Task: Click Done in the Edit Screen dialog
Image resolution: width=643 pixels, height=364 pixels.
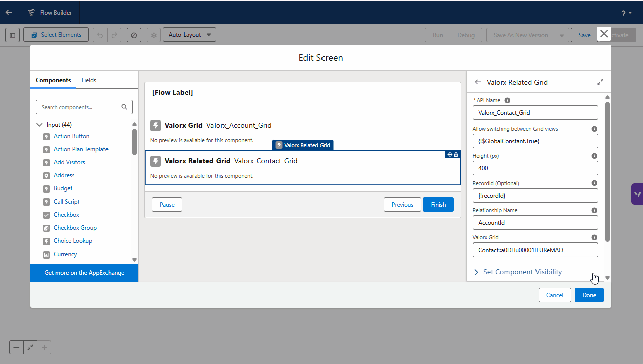Action: 589,295
